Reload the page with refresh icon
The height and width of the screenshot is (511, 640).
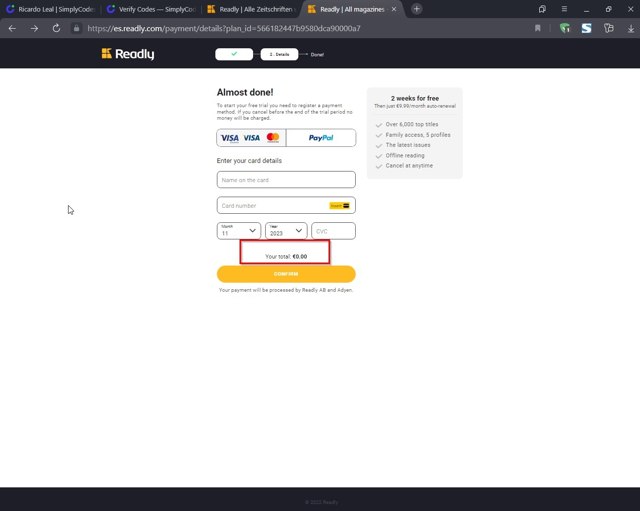(x=56, y=28)
